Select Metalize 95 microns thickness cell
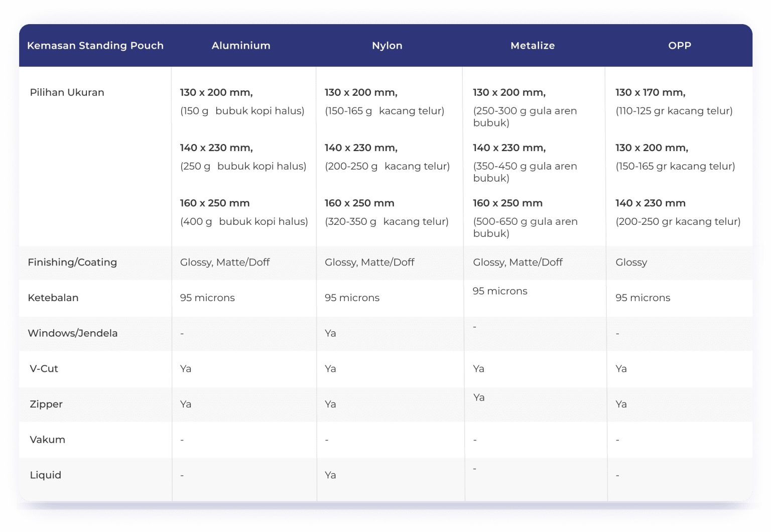The image size is (771, 532). tap(500, 291)
